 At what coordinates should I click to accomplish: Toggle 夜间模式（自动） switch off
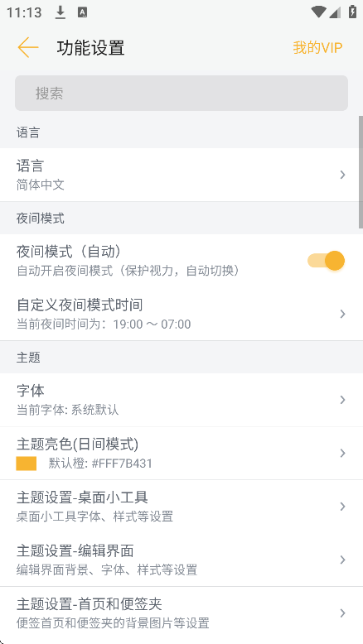326,261
